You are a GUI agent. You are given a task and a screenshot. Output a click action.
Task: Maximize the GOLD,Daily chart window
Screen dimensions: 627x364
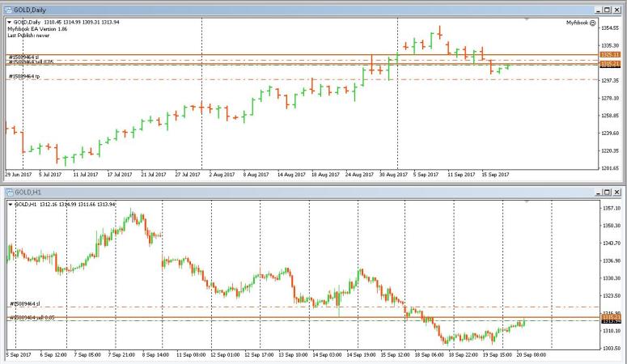tap(608, 8)
